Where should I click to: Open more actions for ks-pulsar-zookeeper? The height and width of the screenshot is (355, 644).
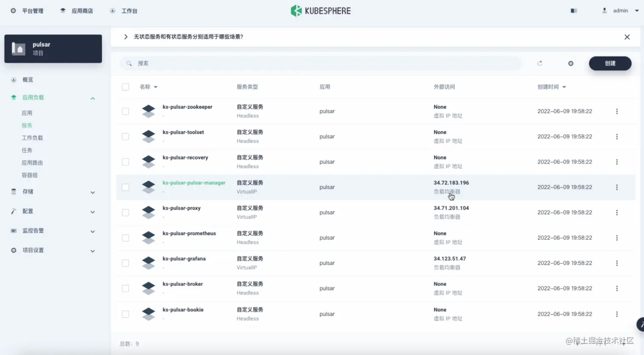[x=617, y=111]
